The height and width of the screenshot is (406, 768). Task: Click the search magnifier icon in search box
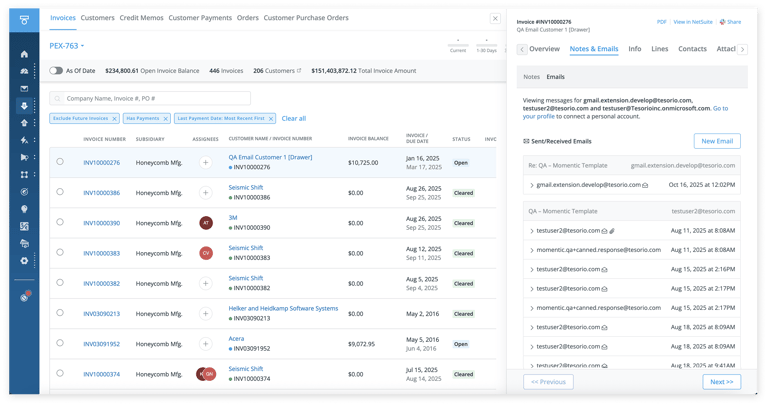pyautogui.click(x=57, y=98)
